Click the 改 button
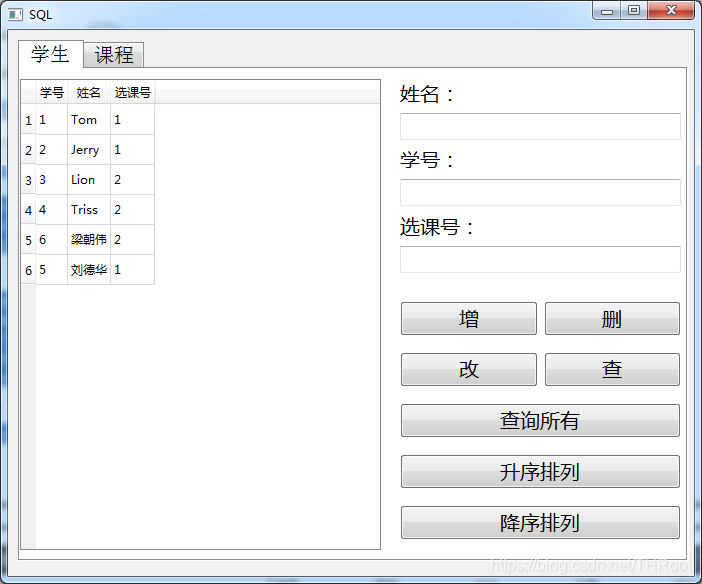This screenshot has height=584, width=702. (469, 369)
